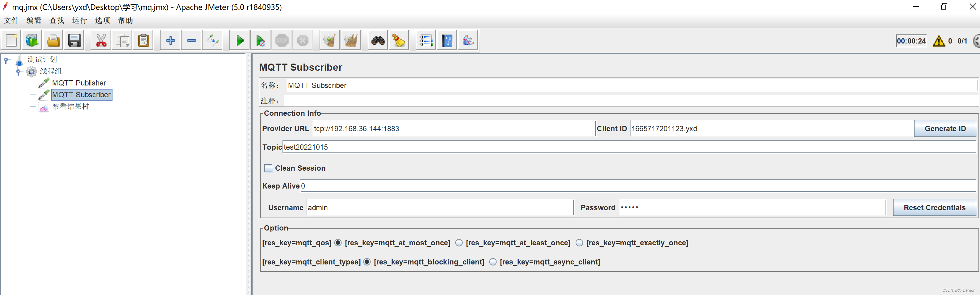Open the Templates icon in toolbar
This screenshot has width=980, height=295.
tap(32, 40)
